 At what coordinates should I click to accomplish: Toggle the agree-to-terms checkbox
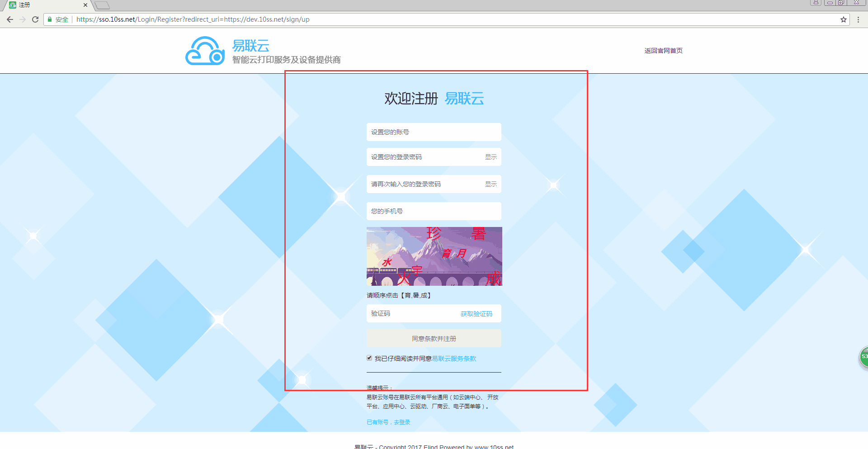point(369,358)
